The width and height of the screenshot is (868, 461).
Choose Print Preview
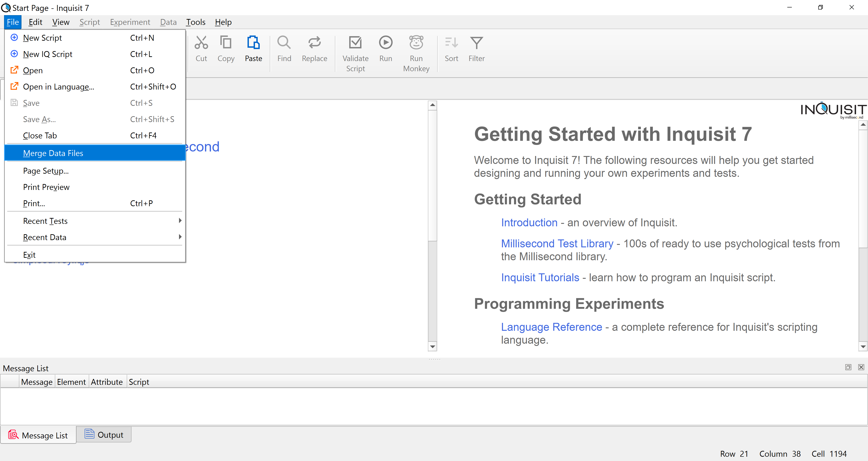(95, 187)
